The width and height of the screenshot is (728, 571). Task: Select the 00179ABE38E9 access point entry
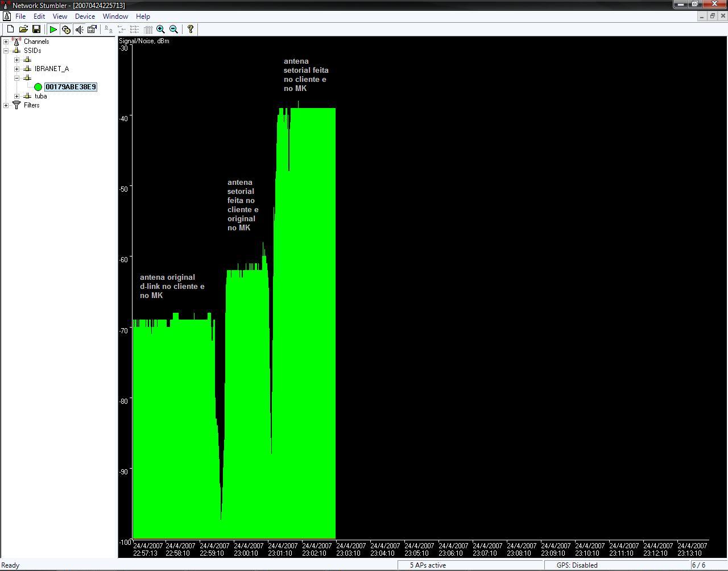click(x=71, y=86)
